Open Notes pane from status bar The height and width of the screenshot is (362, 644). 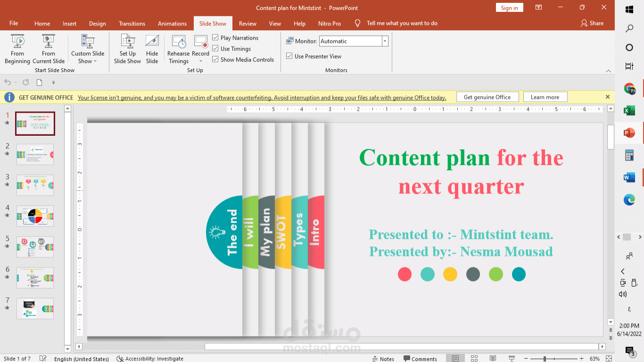point(383,359)
